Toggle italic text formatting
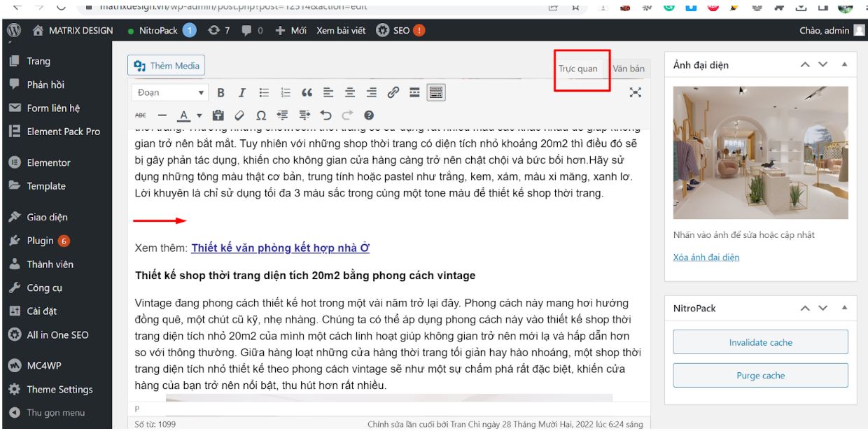Viewport: 868px width, 431px height. (242, 92)
